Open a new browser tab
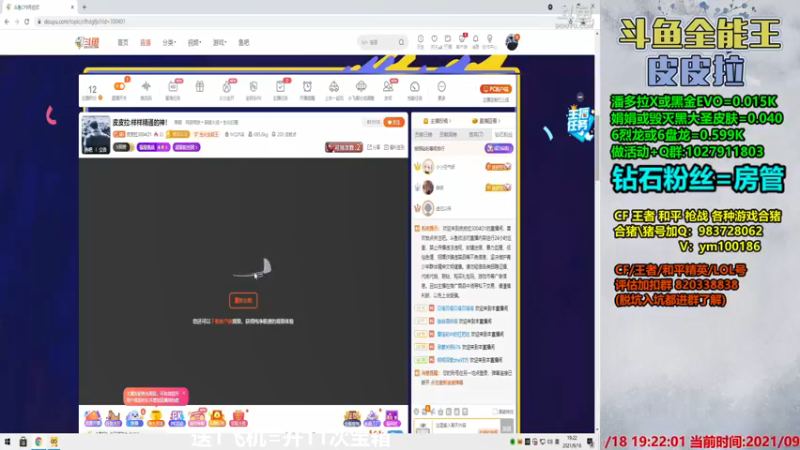This screenshot has height=450, width=800. (84, 7)
